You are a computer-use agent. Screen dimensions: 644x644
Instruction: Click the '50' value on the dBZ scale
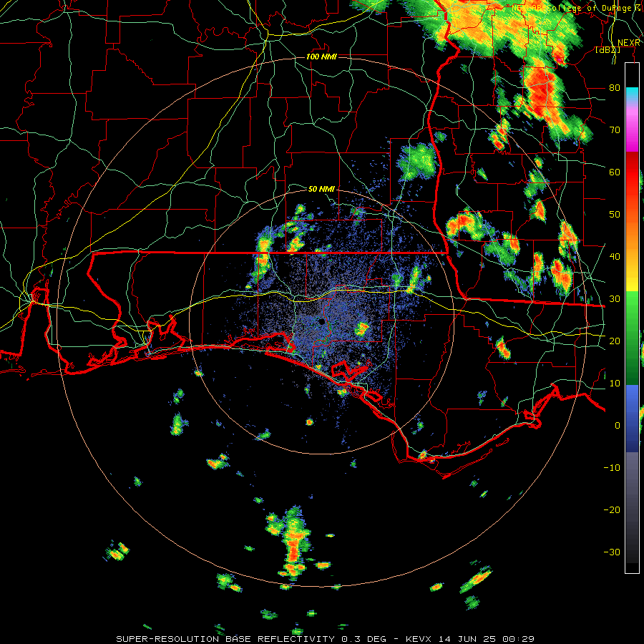[x=615, y=215]
